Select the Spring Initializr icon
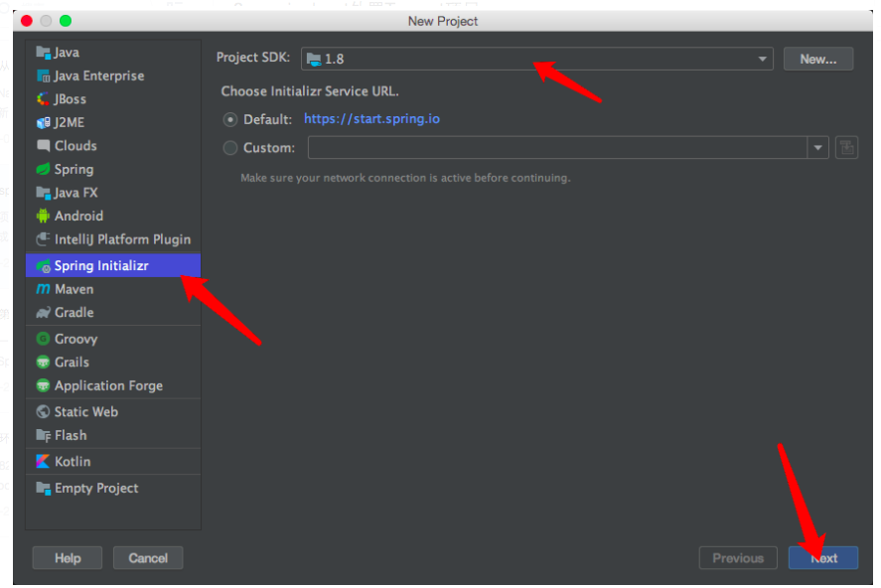This screenshot has width=881, height=588. point(44,265)
